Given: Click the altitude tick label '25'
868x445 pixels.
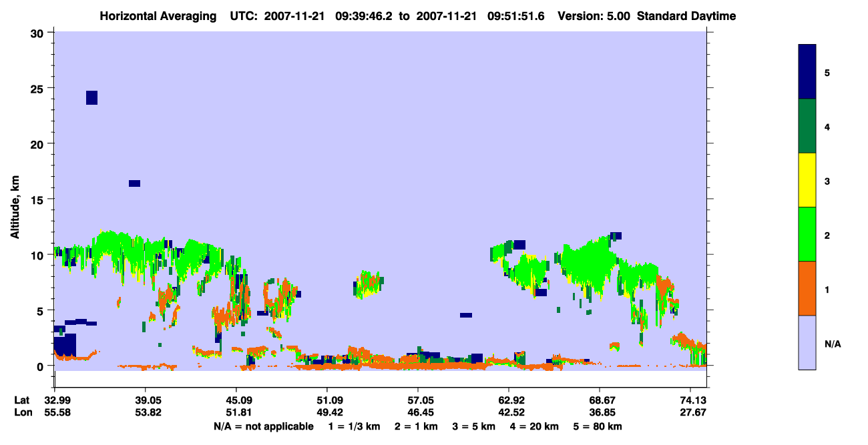Looking at the screenshot, I should point(39,88).
